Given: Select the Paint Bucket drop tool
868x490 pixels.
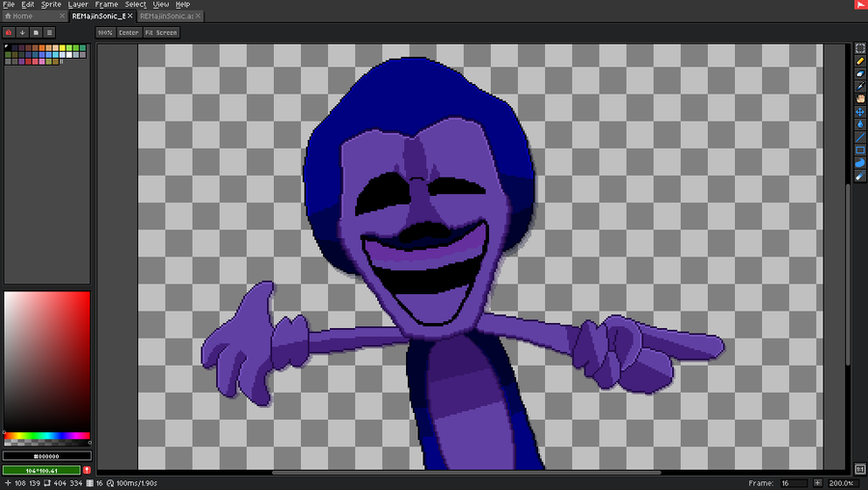Looking at the screenshot, I should tap(859, 124).
